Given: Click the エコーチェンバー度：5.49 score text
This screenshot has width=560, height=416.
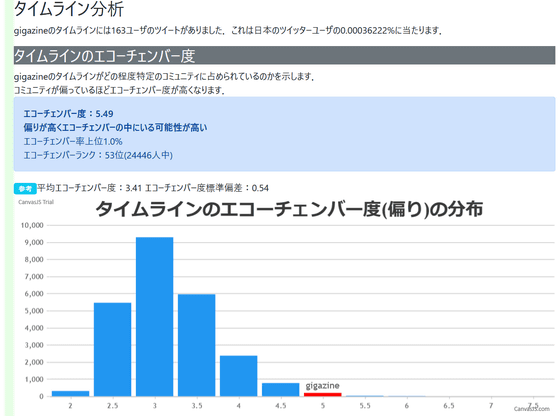Looking at the screenshot, I should pos(68,114).
